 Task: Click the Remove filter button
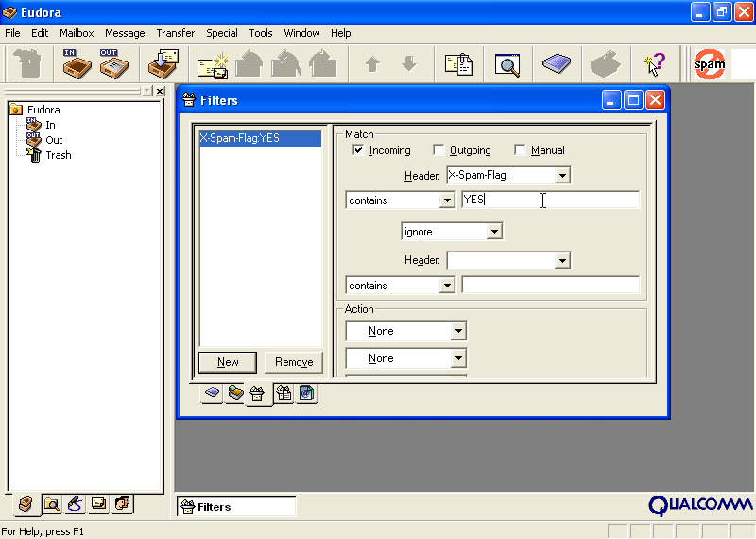[x=294, y=362]
